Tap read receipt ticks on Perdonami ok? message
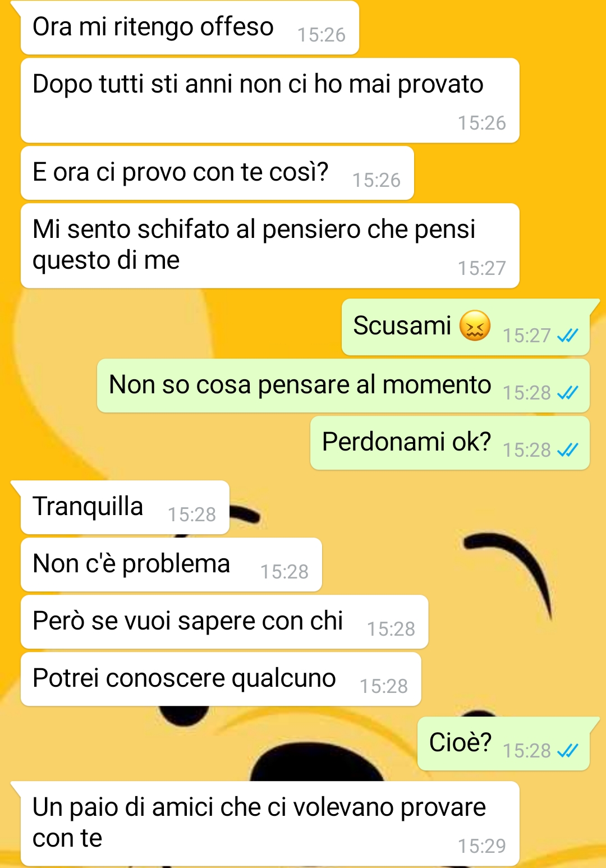 (x=567, y=450)
